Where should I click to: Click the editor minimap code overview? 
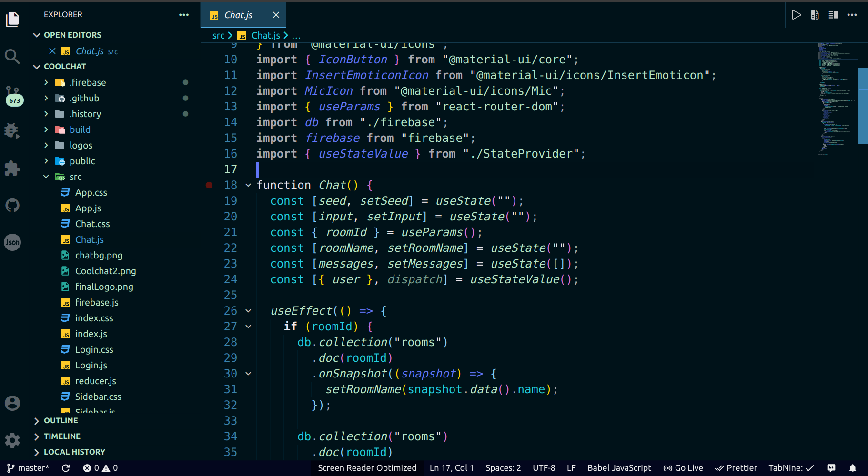838,99
